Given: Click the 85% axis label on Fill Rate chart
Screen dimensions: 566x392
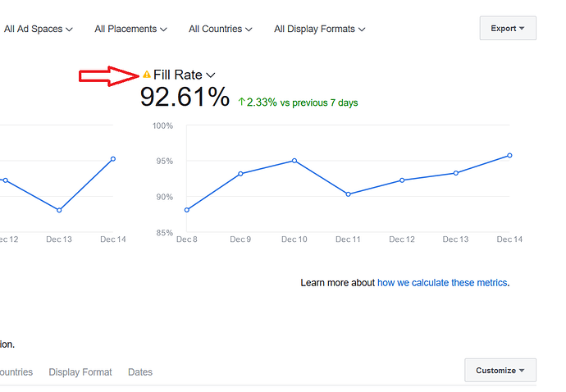Looking at the screenshot, I should [164, 233].
